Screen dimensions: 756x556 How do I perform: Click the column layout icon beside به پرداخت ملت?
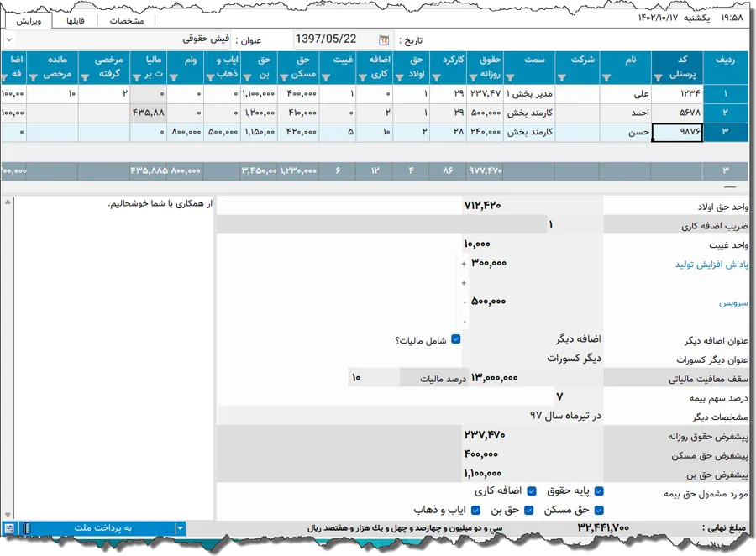(26, 528)
